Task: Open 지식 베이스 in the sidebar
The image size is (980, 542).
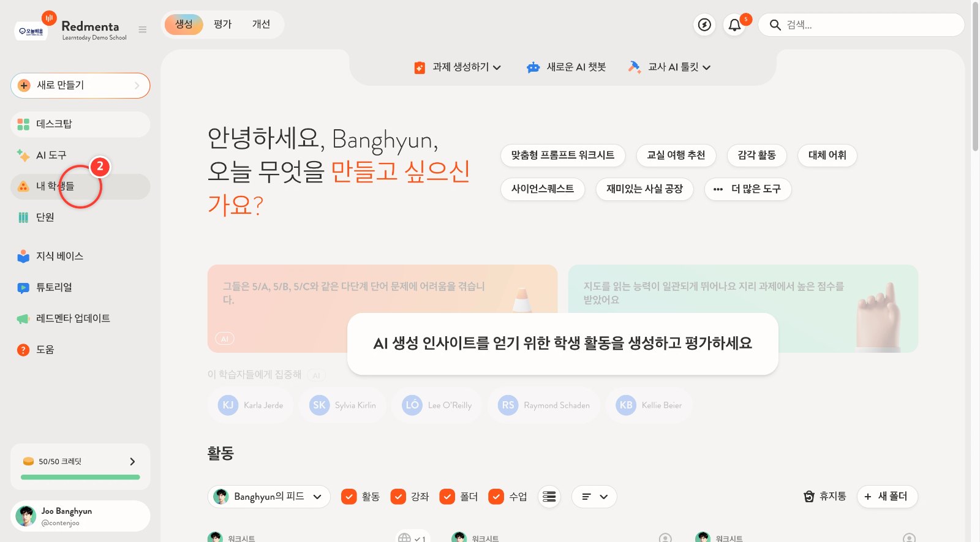Action: pos(80,256)
